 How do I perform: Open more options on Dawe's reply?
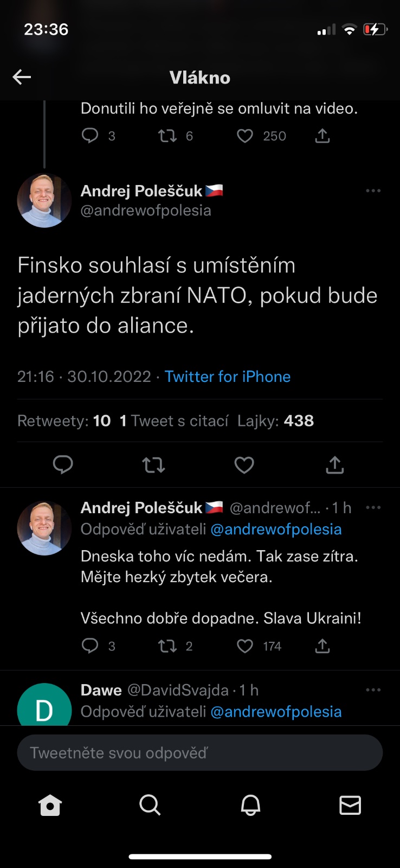click(x=373, y=690)
